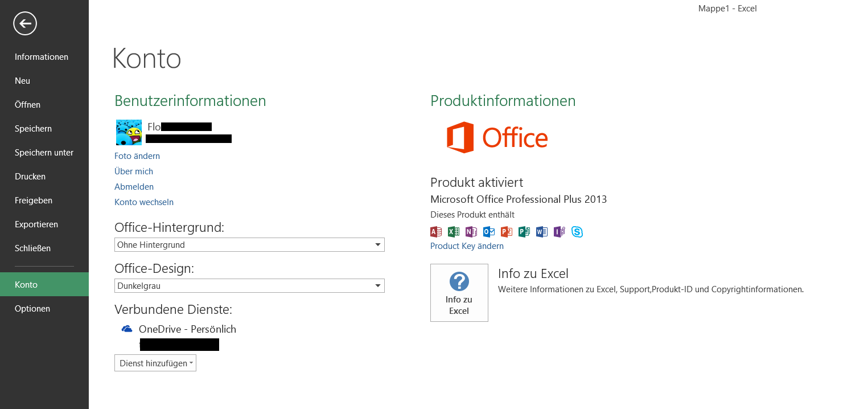This screenshot has width=868, height=409.
Task: Open the Office-Design Dunkelgrau dropdown
Action: [x=249, y=286]
